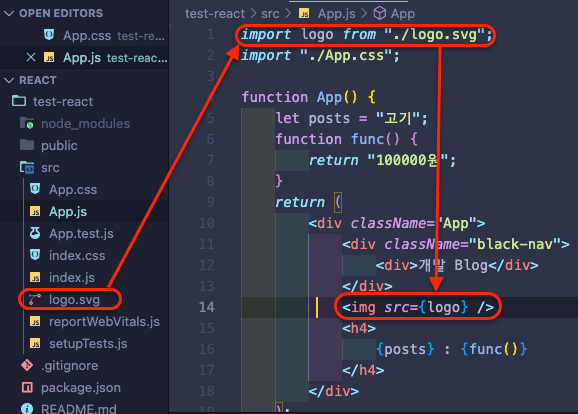Click the "고기" string on line 5
Screen dimensions: 578x414
(x=398, y=118)
